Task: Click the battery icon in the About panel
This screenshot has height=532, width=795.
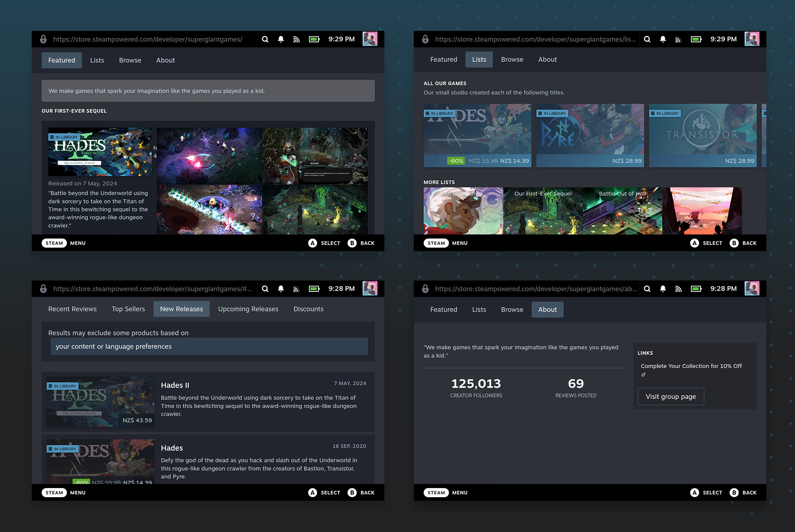Action: tap(696, 289)
